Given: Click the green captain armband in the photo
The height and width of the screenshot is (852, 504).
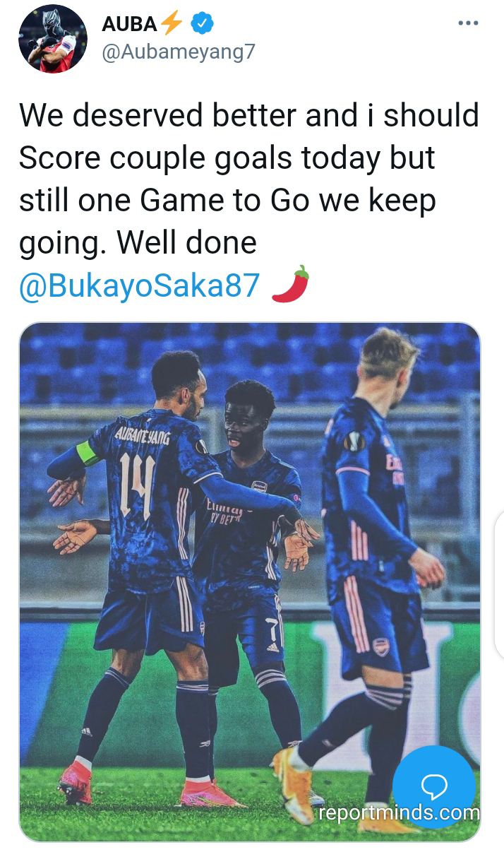Looking at the screenshot, I should 89,452.
